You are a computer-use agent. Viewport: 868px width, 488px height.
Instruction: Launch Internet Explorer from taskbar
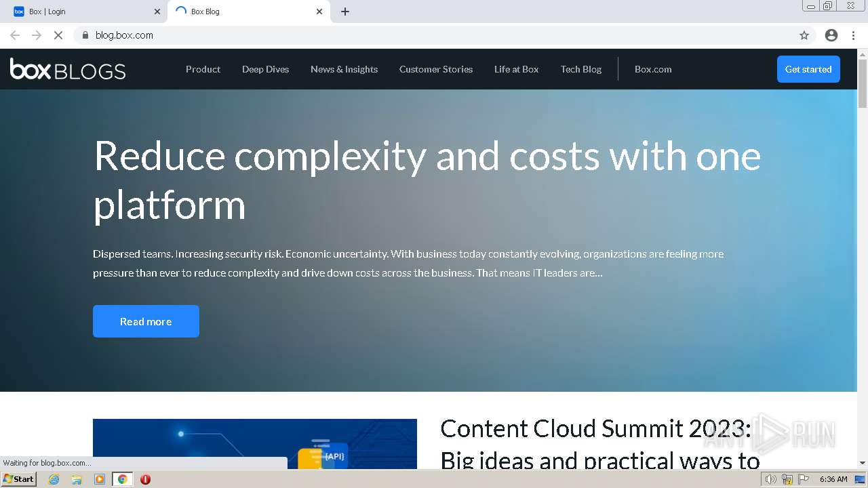(x=54, y=479)
